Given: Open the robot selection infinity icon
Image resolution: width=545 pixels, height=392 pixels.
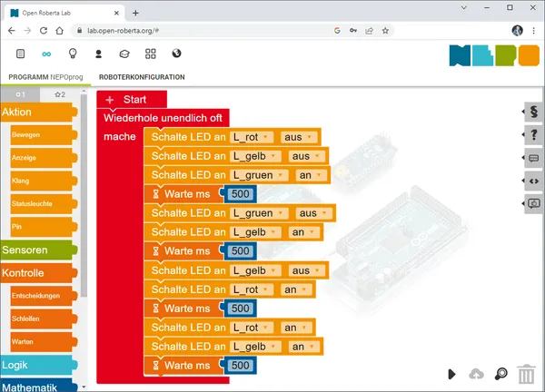Looking at the screenshot, I should [x=46, y=54].
